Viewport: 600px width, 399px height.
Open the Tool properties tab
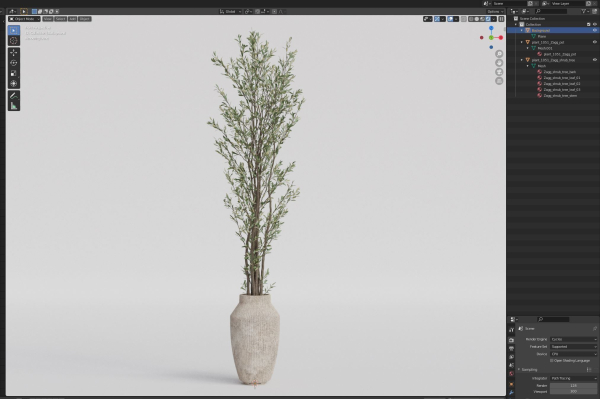tap(512, 330)
